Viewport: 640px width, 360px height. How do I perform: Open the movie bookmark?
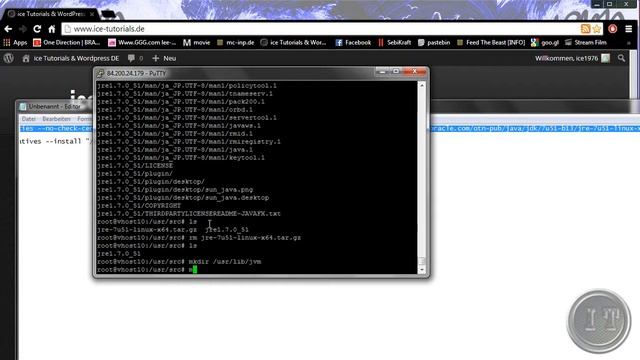[196, 42]
